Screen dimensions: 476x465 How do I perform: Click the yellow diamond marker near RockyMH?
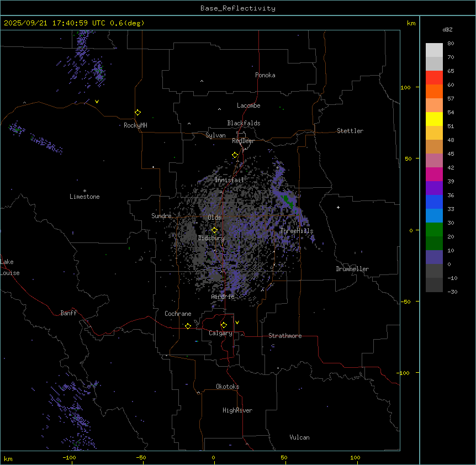pyautogui.click(x=137, y=112)
